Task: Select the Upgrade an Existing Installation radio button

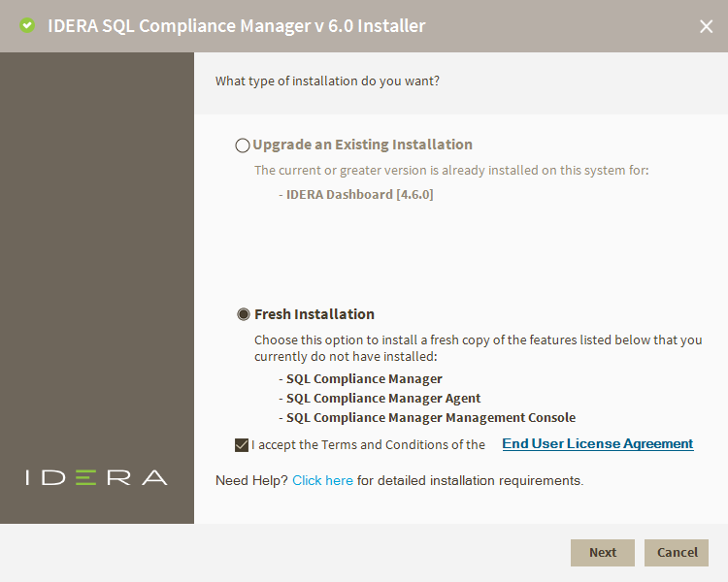Action: pos(243,145)
